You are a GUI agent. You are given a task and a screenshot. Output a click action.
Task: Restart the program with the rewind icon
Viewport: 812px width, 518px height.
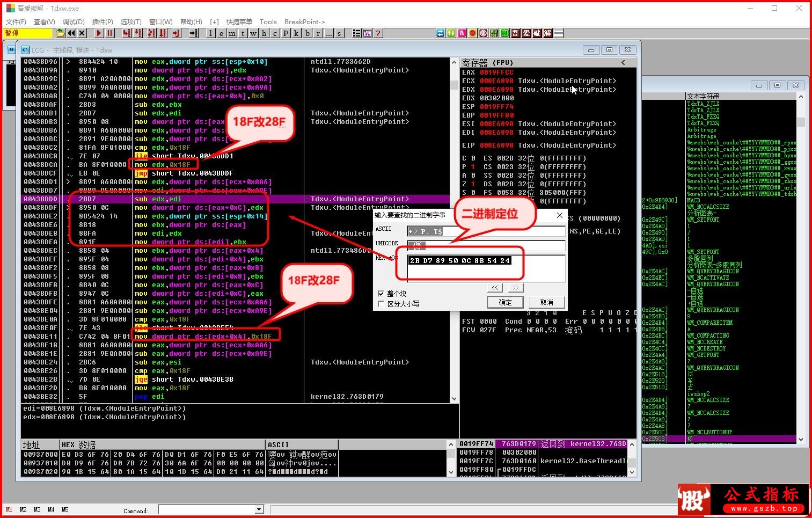point(71,33)
